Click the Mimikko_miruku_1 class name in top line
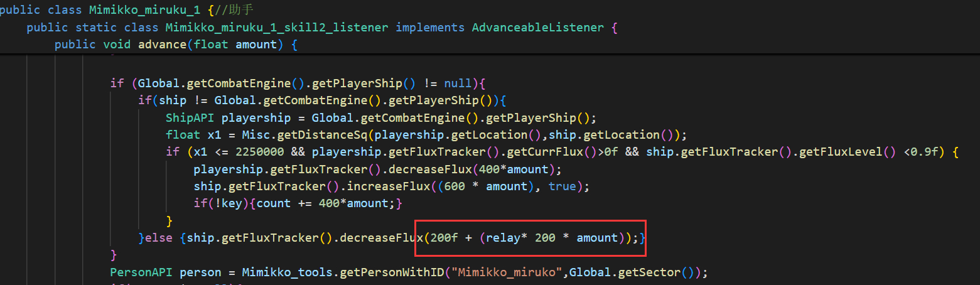This screenshot has width=980, height=285. click(x=124, y=10)
